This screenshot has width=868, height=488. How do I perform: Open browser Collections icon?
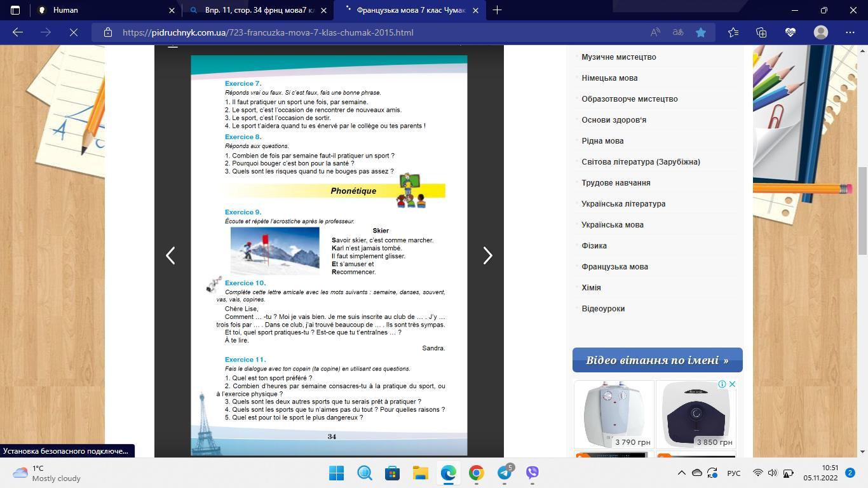(x=761, y=32)
